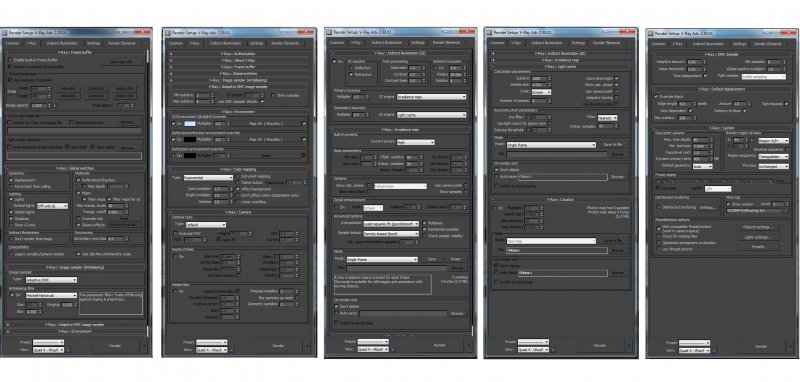The height and width of the screenshot is (382, 800).
Task: Switch to Settings tab in DMC Sampler window
Action: (x=740, y=44)
